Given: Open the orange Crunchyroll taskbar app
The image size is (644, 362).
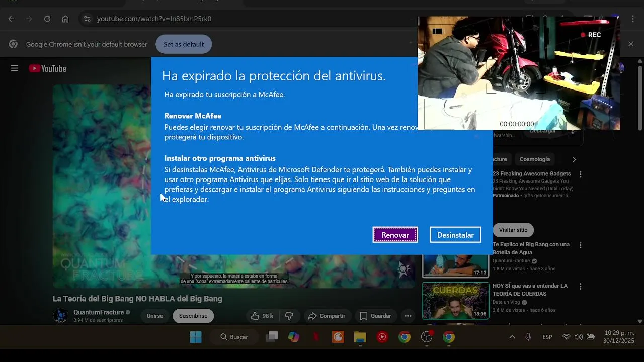Looking at the screenshot, I should coord(338,337).
